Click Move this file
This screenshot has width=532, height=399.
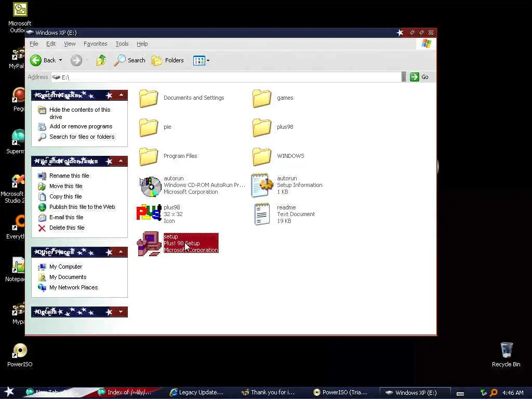pyautogui.click(x=66, y=187)
